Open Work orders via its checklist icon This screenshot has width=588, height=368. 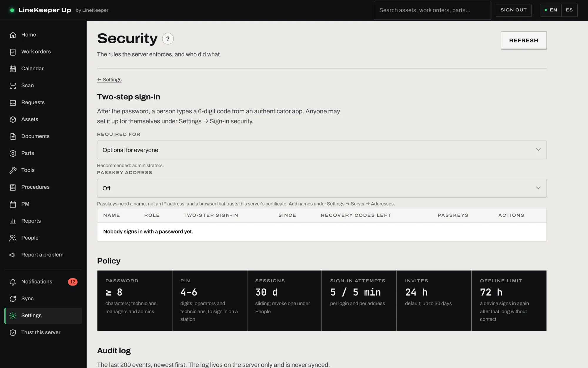pyautogui.click(x=13, y=52)
